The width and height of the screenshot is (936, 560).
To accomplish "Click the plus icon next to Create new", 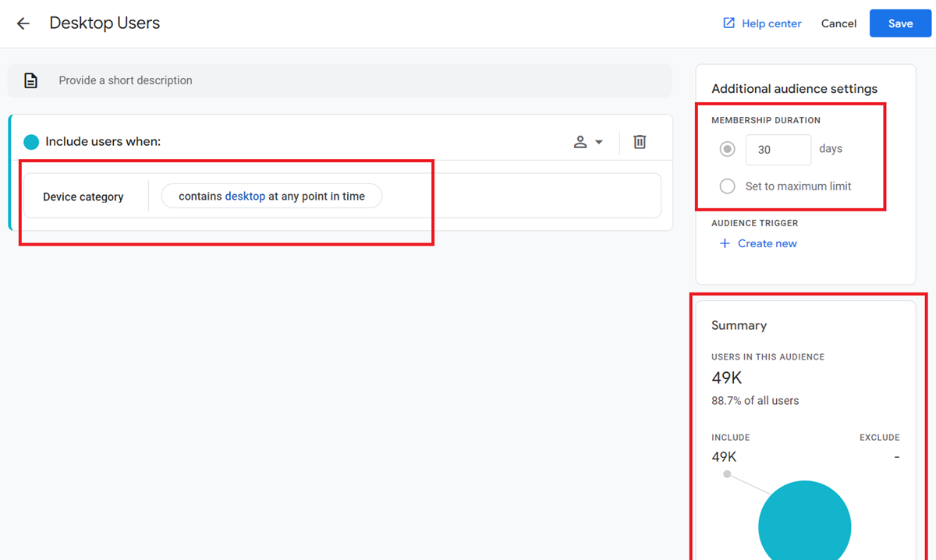I will 724,243.
